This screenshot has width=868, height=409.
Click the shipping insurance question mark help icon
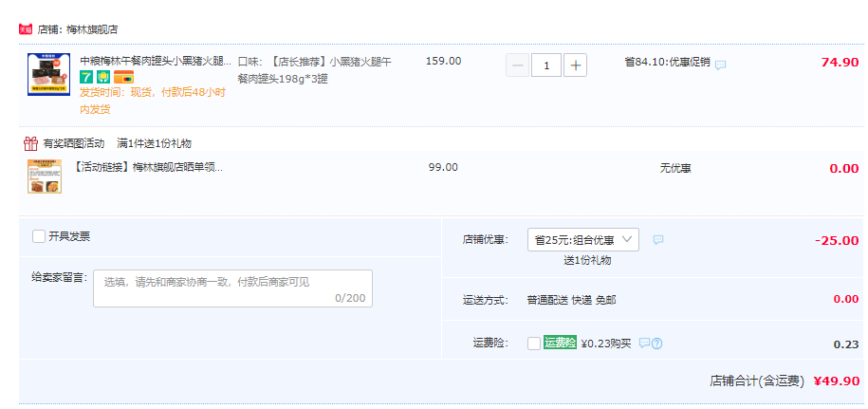(657, 344)
